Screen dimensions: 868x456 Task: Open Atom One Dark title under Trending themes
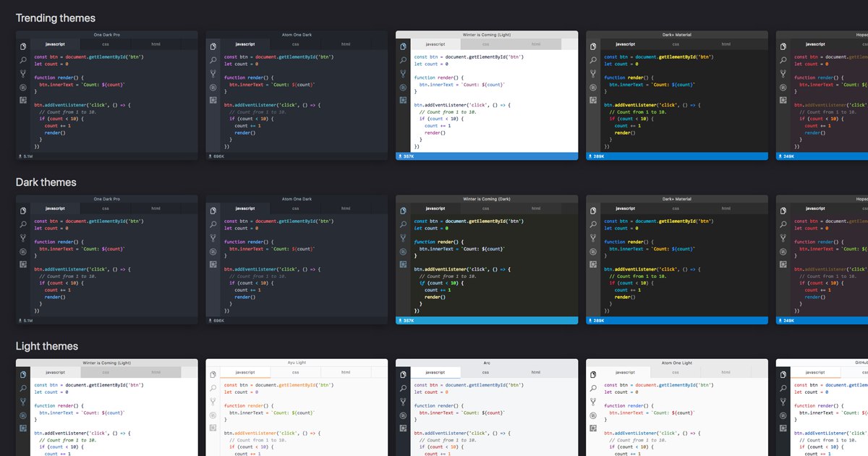coord(297,35)
